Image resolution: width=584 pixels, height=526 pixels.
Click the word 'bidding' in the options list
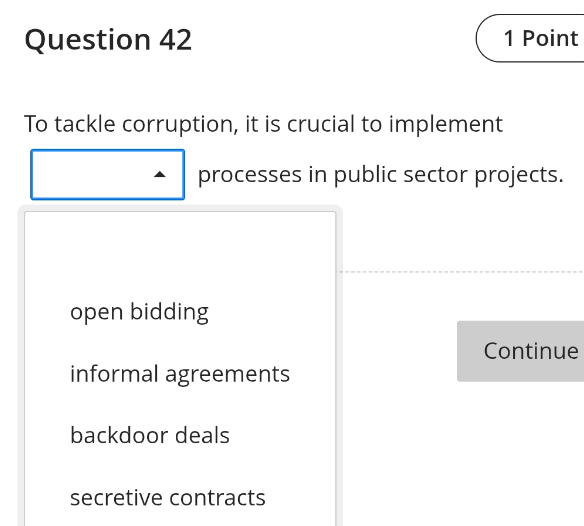click(x=169, y=312)
